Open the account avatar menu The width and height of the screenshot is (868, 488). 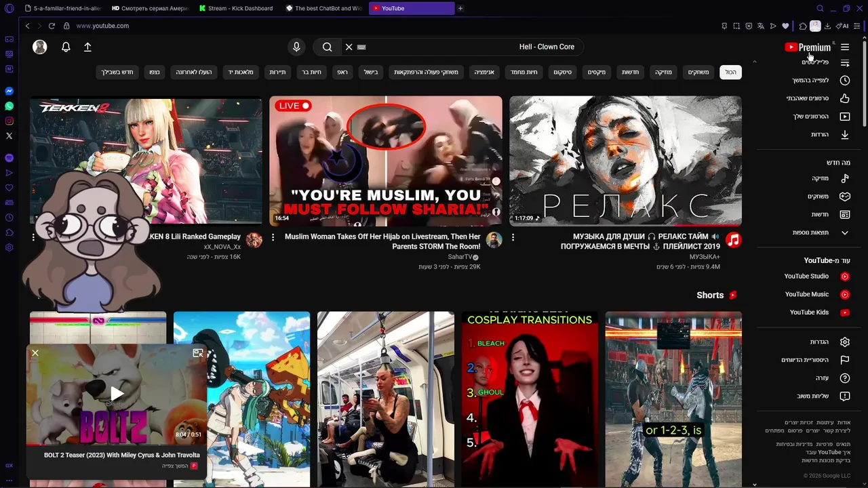(40, 47)
